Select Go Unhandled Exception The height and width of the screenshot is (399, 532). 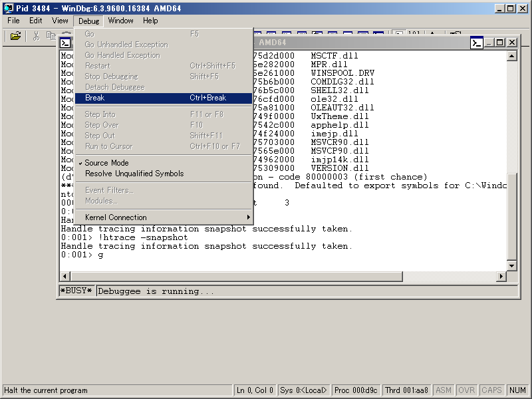coord(164,45)
